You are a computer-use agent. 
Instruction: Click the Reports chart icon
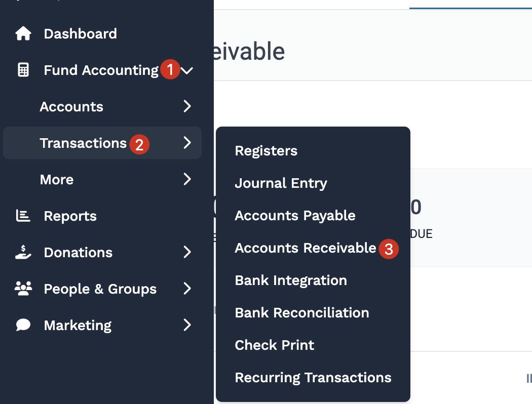[x=23, y=216]
